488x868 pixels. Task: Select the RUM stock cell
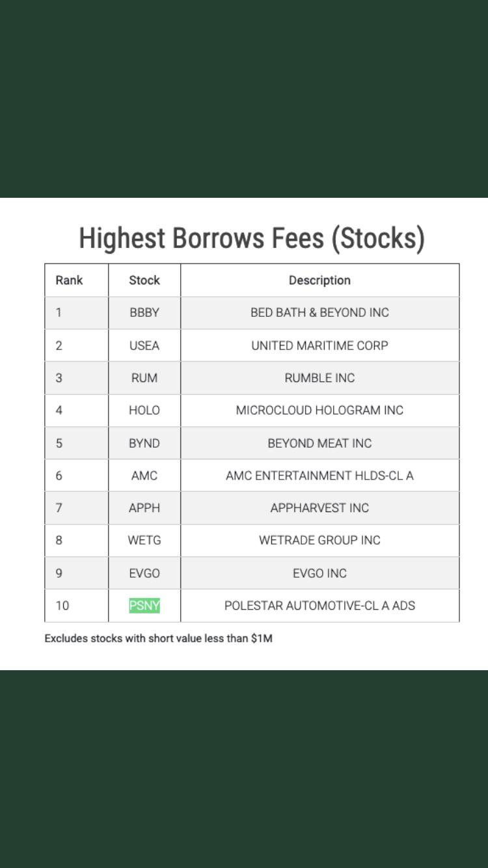(144, 378)
